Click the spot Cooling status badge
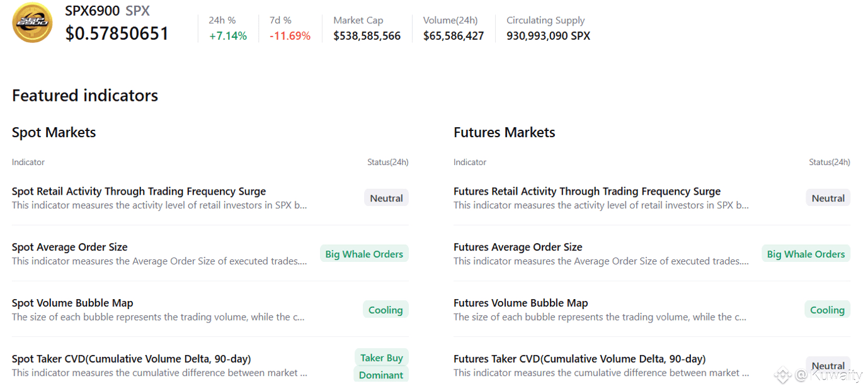Image resolution: width=868 pixels, height=391 pixels. pyautogui.click(x=385, y=310)
